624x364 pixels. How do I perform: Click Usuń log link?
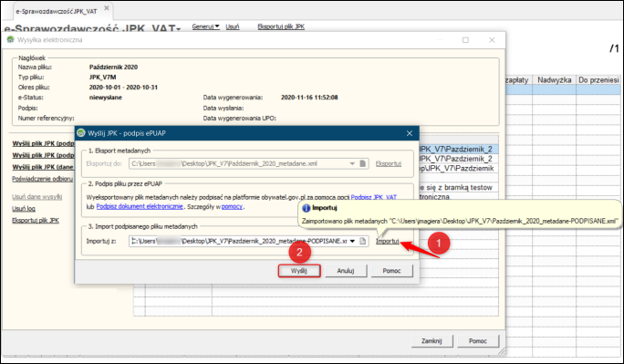click(x=24, y=208)
